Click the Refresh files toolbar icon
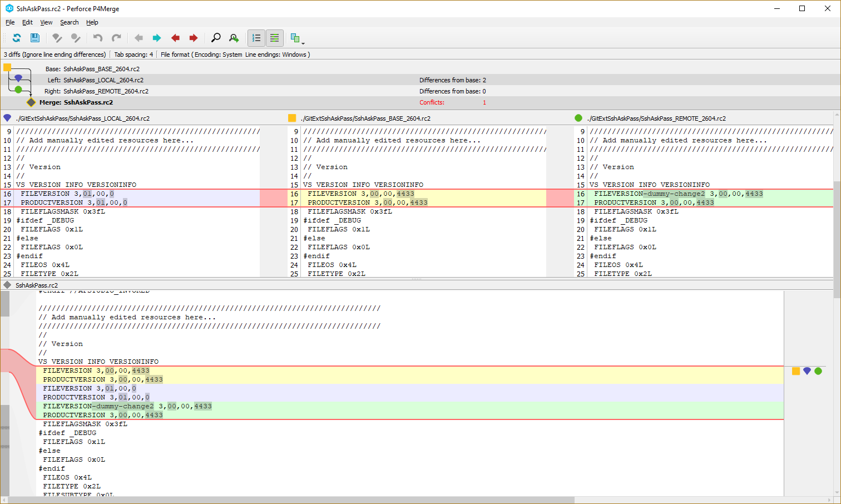The height and width of the screenshot is (504, 841). (17, 38)
